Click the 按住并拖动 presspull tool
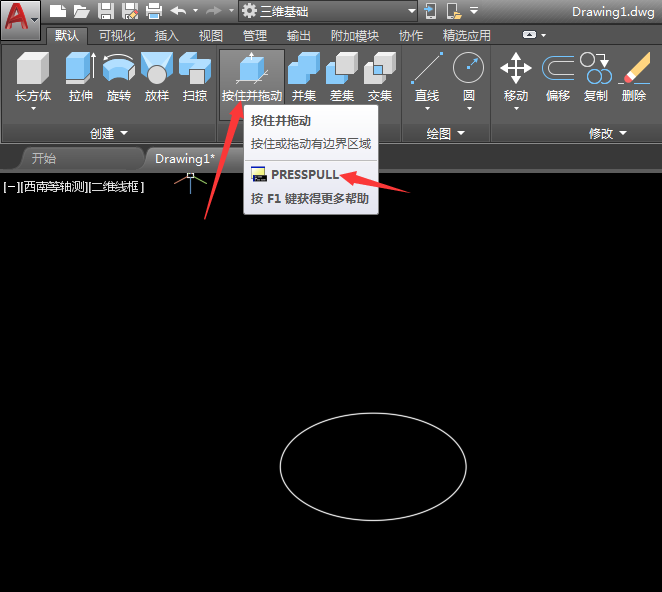The height and width of the screenshot is (592, 662). tap(252, 77)
